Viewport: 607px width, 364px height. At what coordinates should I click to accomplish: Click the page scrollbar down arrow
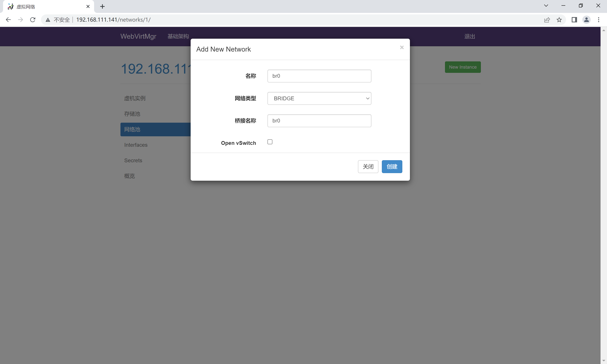[604, 361]
